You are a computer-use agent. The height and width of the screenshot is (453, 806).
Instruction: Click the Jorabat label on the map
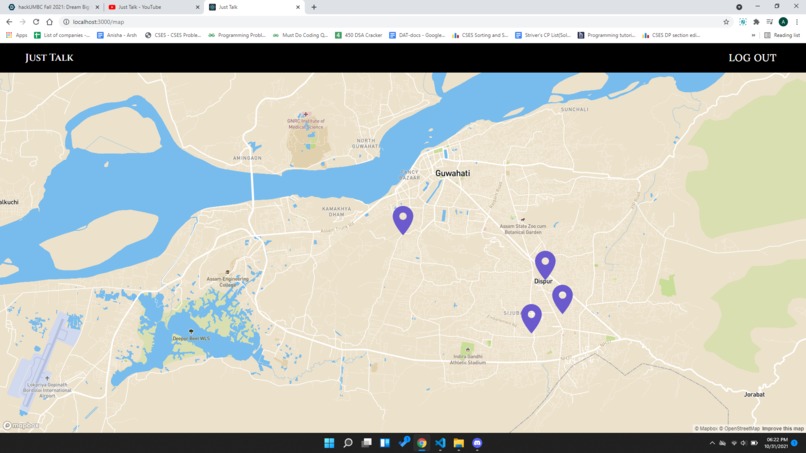[x=754, y=394]
